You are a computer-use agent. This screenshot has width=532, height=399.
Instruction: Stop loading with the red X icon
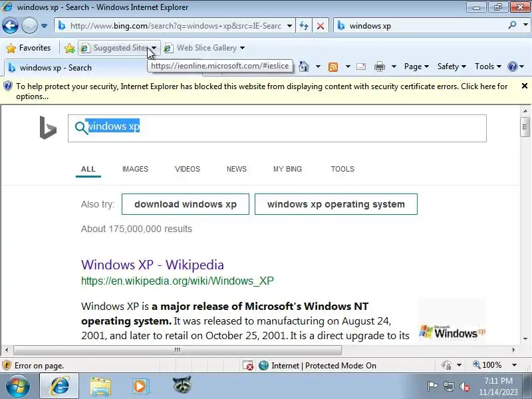(x=321, y=26)
